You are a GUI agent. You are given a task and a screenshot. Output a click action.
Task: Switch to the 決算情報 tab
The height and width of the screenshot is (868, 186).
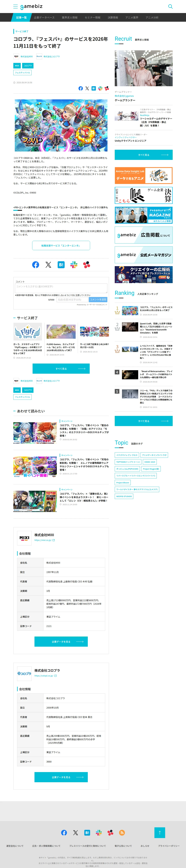(x=113, y=18)
